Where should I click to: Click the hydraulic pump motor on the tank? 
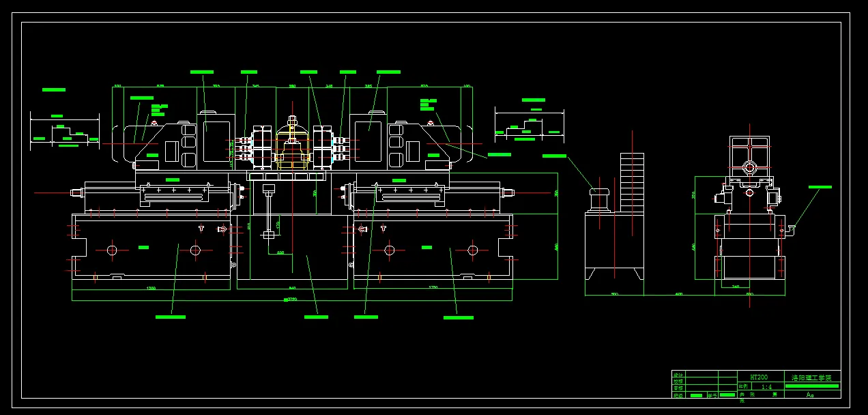pyautogui.click(x=598, y=200)
